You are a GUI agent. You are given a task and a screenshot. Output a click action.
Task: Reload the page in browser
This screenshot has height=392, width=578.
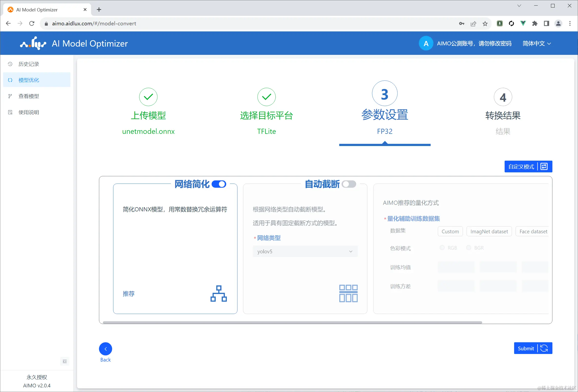pos(32,24)
